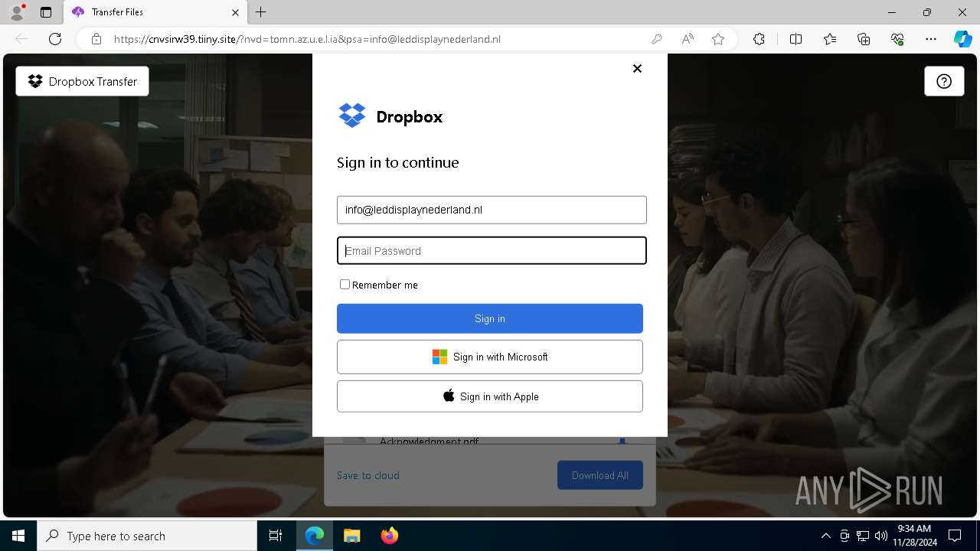Activate Read aloud icon
Screen dimensions: 980x551
coord(688,39)
